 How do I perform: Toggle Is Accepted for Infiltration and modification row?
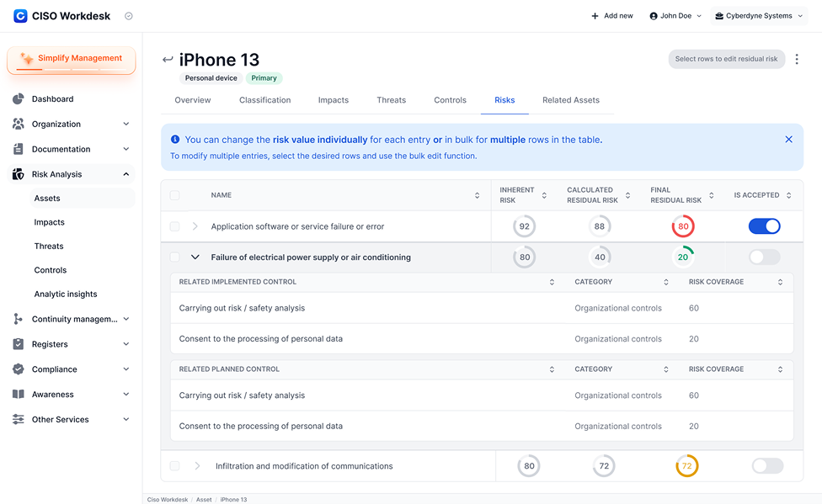(767, 466)
